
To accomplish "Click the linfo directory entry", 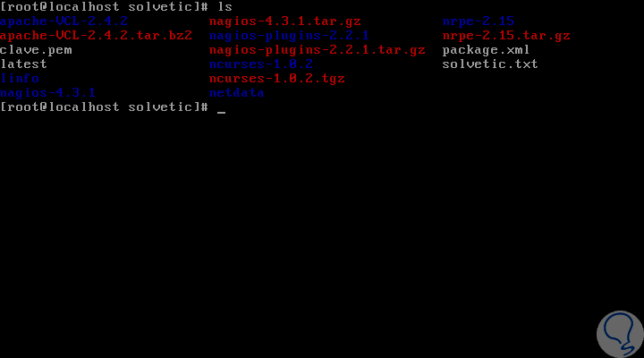I will click(20, 79).
